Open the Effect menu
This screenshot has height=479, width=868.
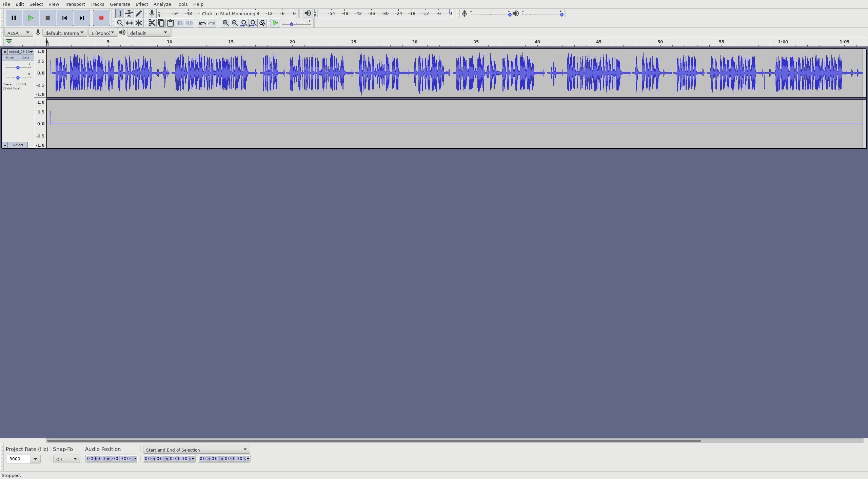pos(142,4)
